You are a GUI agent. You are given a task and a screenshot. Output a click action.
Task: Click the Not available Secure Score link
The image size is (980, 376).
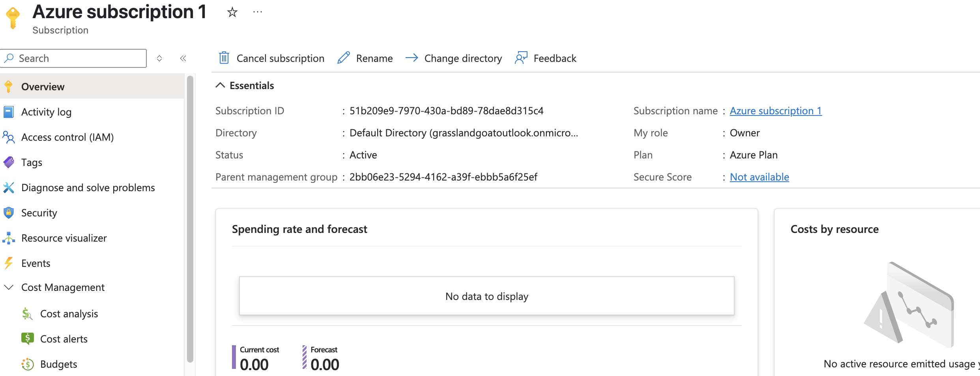coord(759,177)
